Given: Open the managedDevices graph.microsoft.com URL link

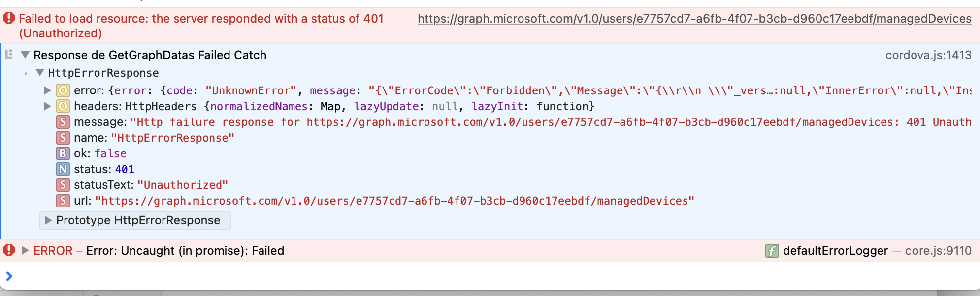Looking at the screenshot, I should click(693, 20).
